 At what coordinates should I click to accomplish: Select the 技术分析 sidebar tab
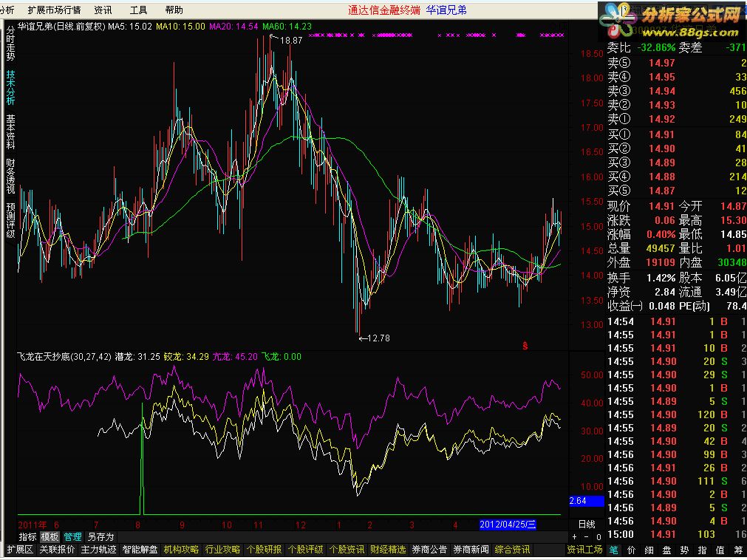(10, 88)
